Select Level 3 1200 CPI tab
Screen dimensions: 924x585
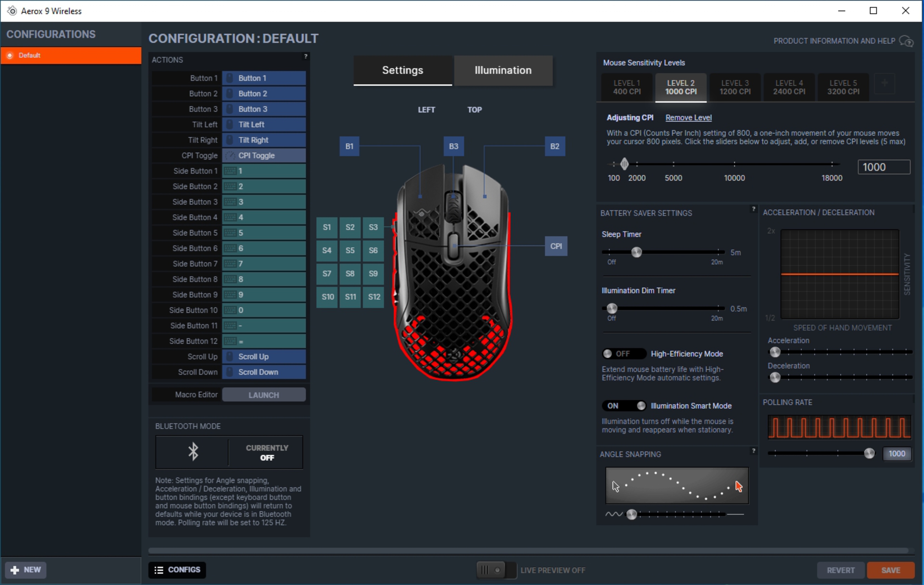tap(735, 88)
